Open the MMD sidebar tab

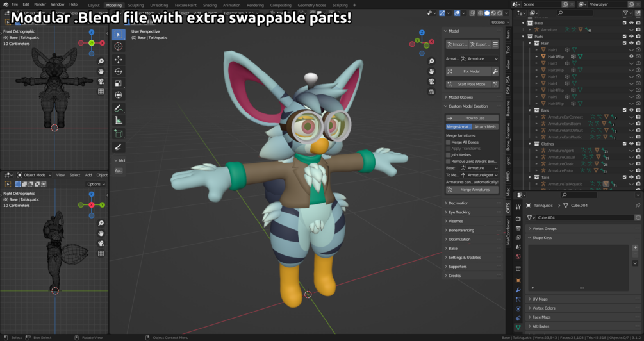[508, 177]
